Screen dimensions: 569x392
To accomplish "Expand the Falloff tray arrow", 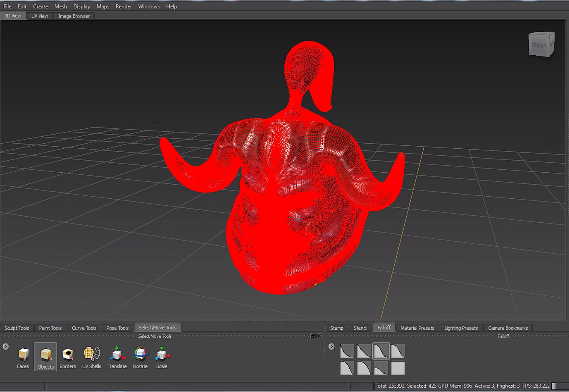I will click(332, 346).
